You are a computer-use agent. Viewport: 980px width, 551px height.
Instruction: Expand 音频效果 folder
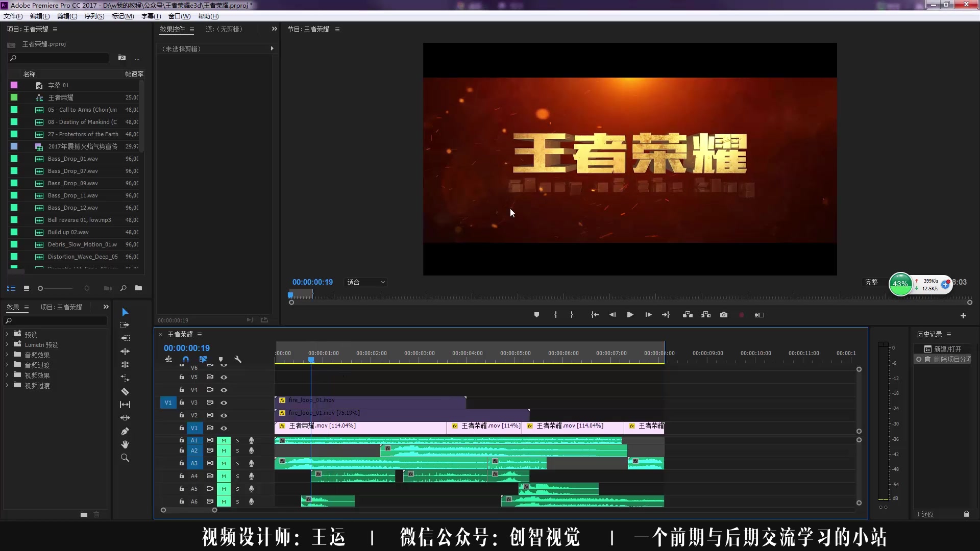tap(7, 355)
